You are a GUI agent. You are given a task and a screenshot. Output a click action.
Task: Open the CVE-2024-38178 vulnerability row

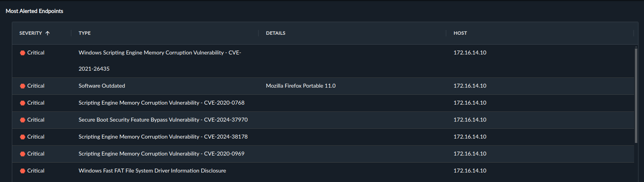tap(323, 137)
